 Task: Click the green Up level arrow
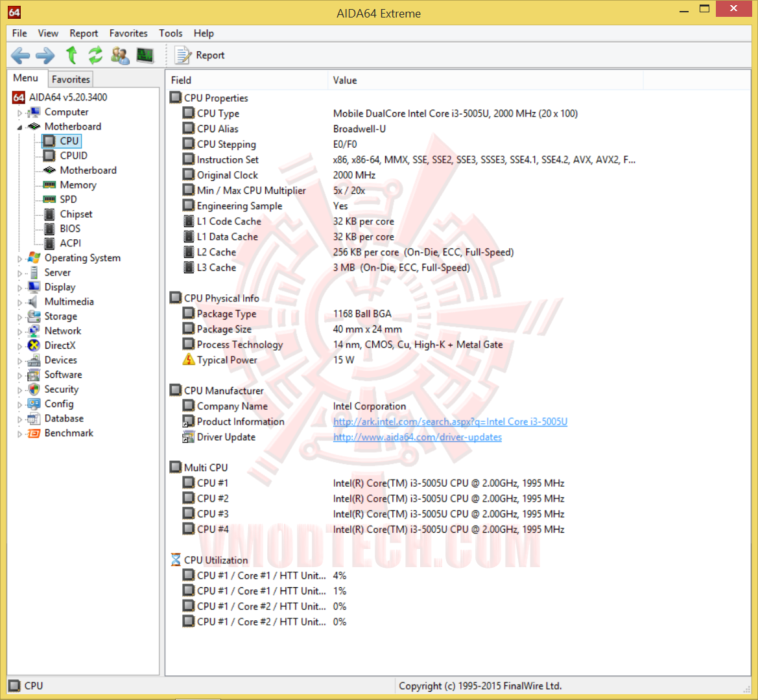tap(71, 55)
